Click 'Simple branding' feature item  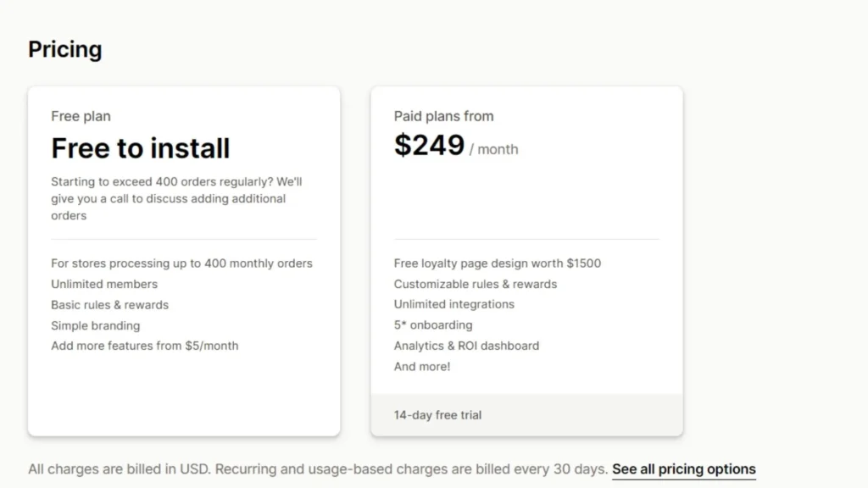[x=96, y=325]
